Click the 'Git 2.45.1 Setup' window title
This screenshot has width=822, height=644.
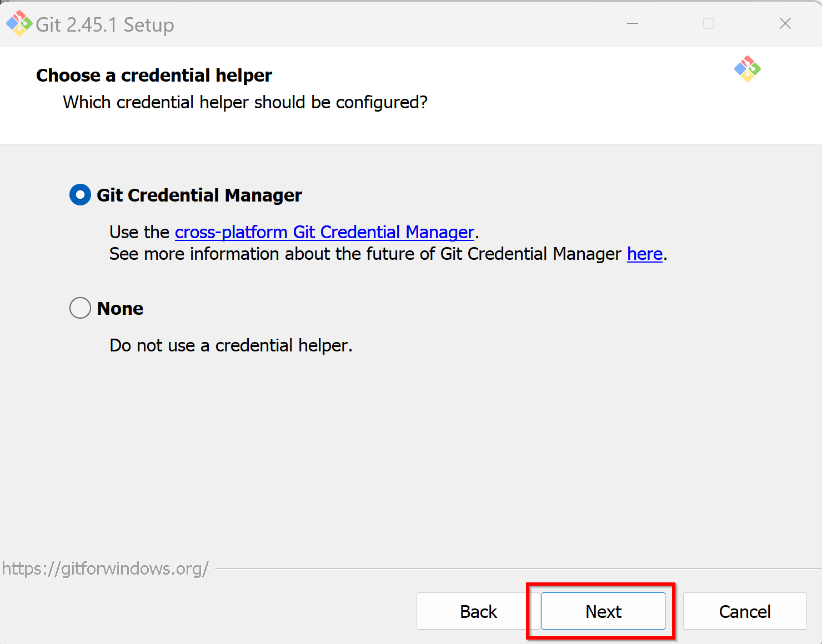tap(105, 25)
